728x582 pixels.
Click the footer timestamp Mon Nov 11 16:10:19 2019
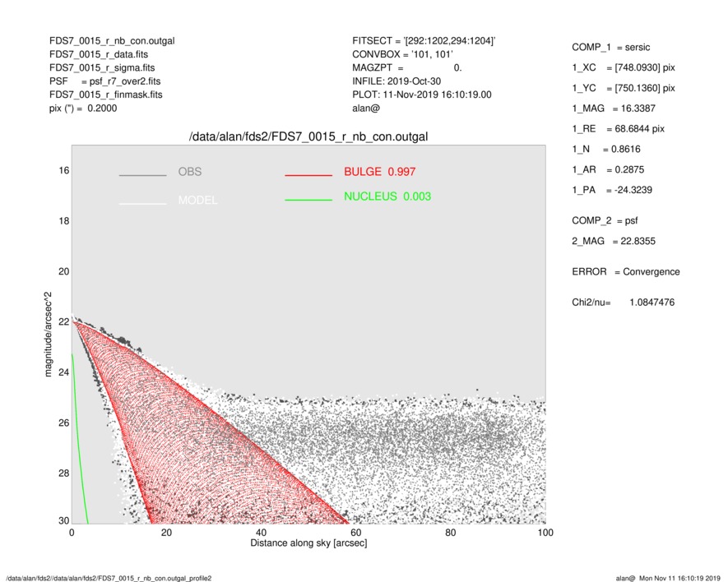679,578
